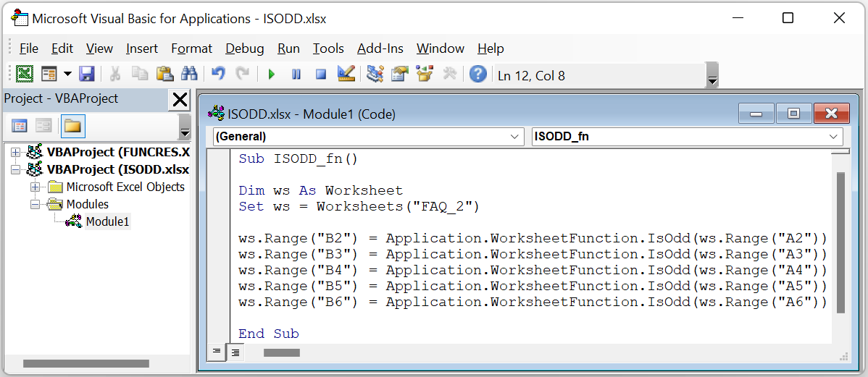The height and width of the screenshot is (377, 868).
Task: Click the Cut scissors icon
Action: [115, 75]
